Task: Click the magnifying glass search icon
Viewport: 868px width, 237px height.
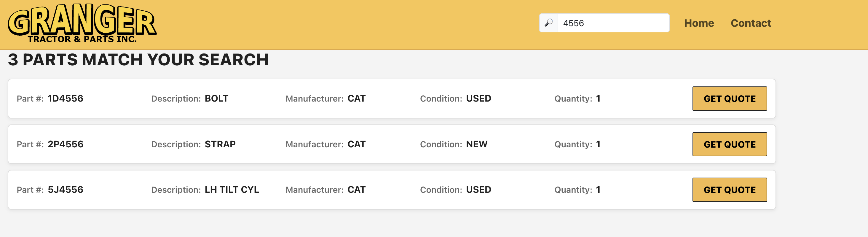Action: [548, 23]
